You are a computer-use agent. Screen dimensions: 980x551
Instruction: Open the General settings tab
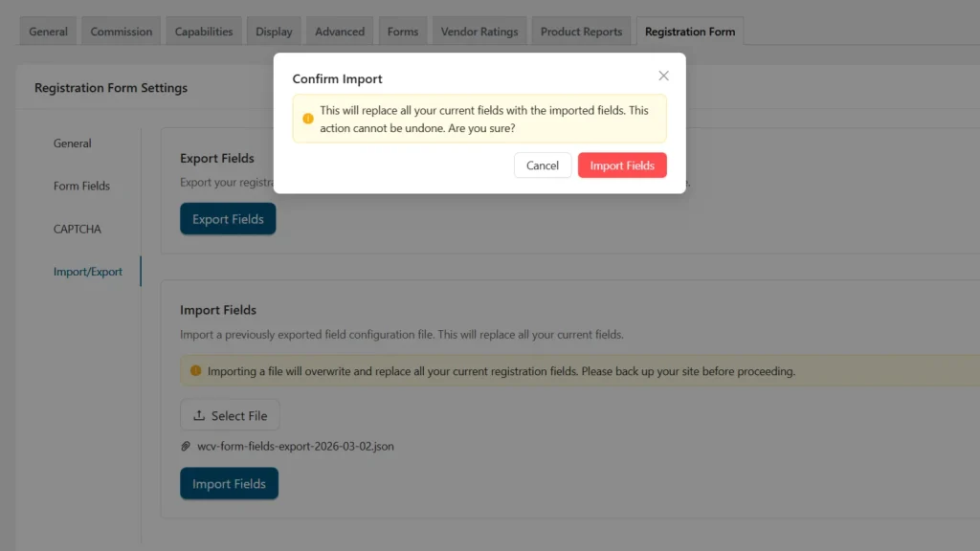pyautogui.click(x=48, y=32)
